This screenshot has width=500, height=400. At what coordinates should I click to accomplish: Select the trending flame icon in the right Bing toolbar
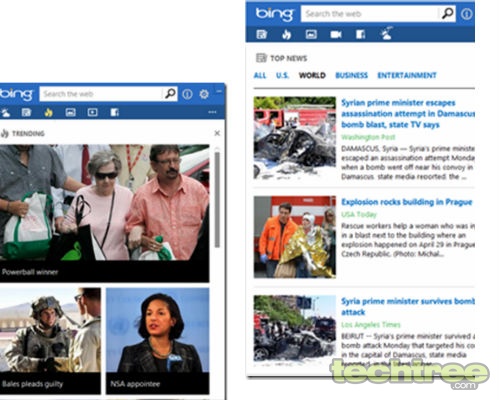pos(286,34)
